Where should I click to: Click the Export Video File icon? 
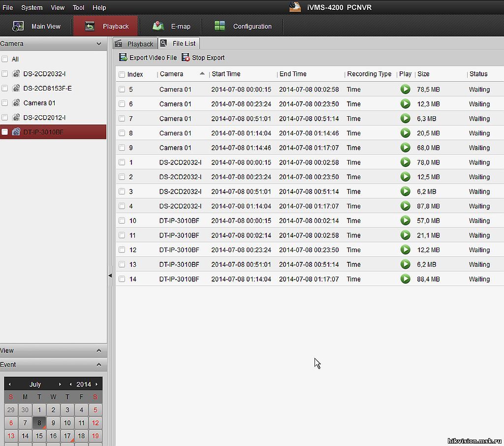click(x=123, y=57)
